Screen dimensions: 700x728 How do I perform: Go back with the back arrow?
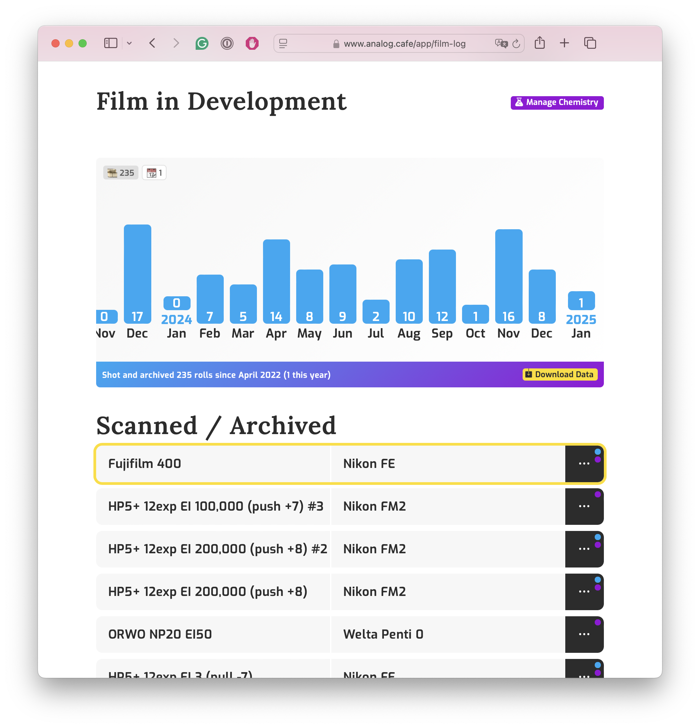coord(152,43)
